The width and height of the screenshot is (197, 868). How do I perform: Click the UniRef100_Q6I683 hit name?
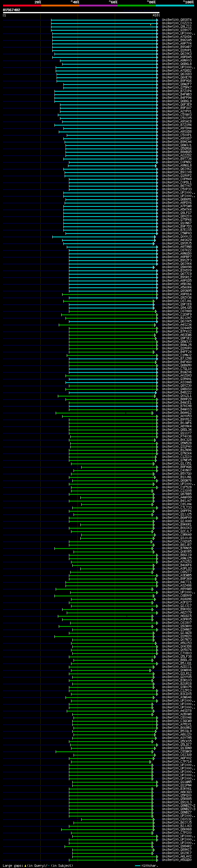pos(176,74)
